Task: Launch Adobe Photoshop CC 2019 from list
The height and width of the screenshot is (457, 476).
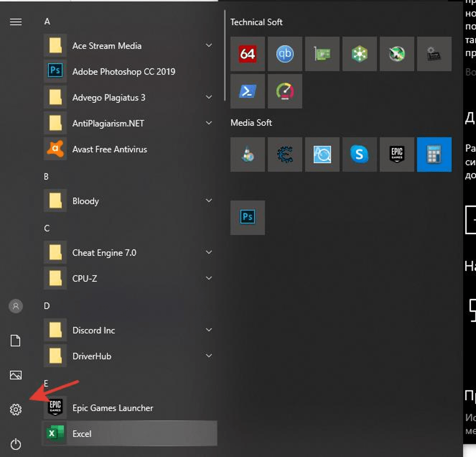Action: click(x=130, y=71)
